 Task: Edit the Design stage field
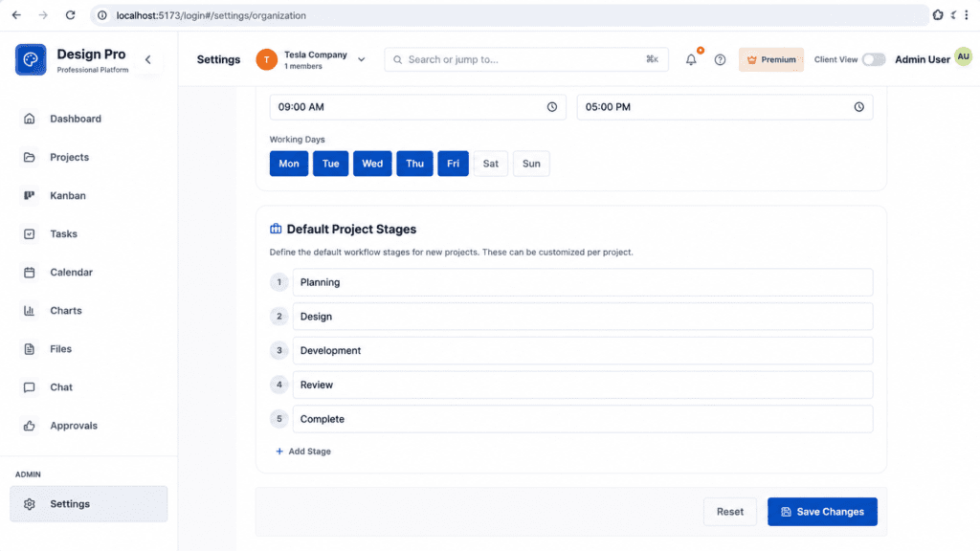583,317
